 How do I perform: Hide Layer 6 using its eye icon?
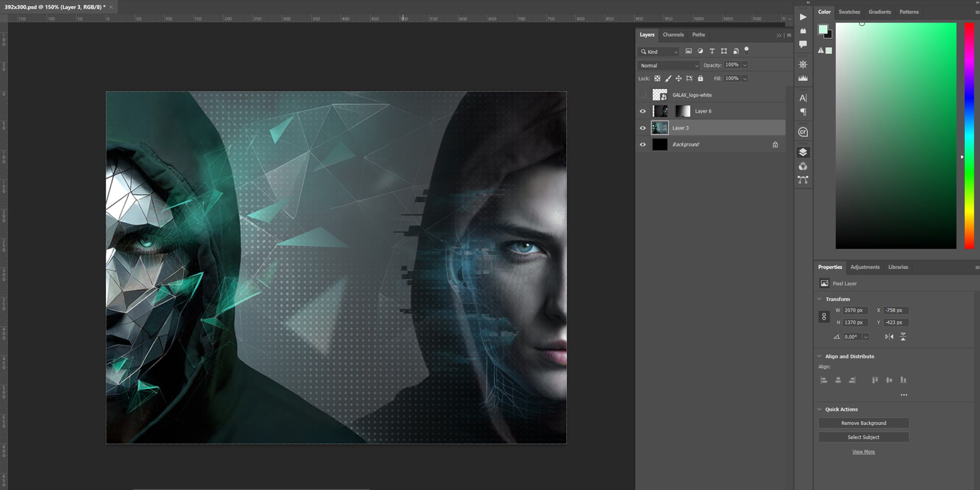click(x=643, y=111)
